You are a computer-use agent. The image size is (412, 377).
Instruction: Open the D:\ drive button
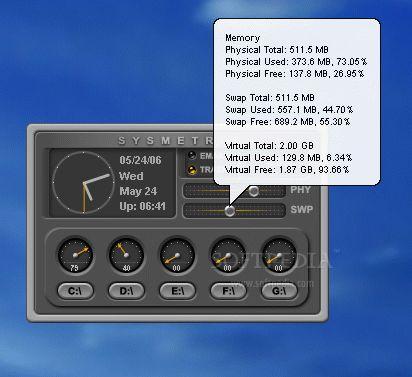point(126,291)
